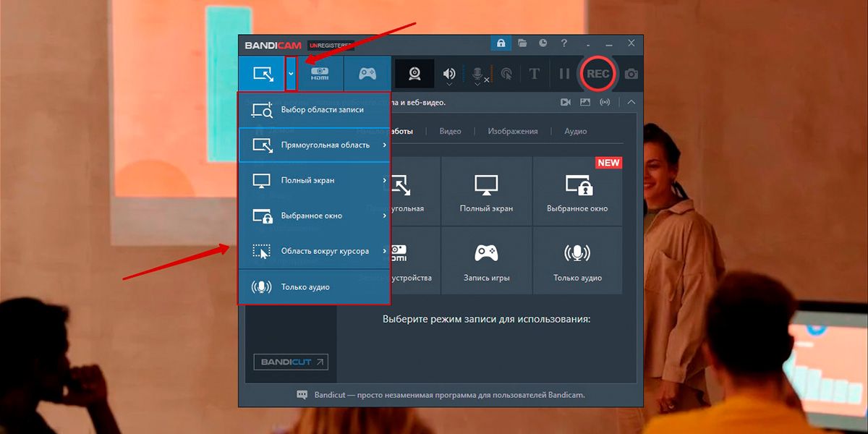Toggle mouse click effects icon
This screenshot has height=434, width=868.
point(506,73)
